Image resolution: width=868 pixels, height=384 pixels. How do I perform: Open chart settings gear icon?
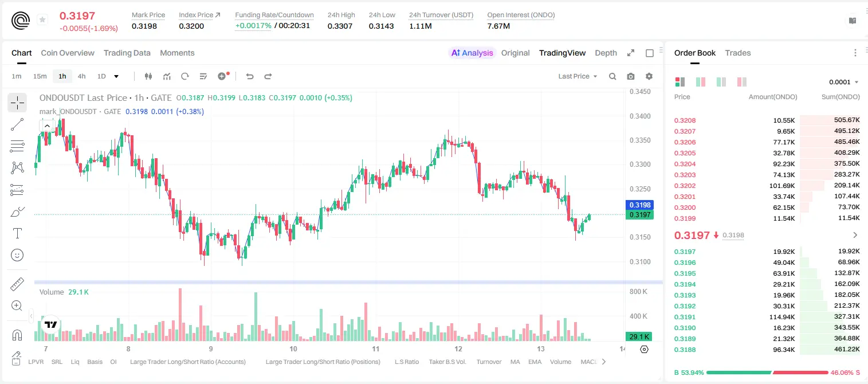tap(649, 76)
